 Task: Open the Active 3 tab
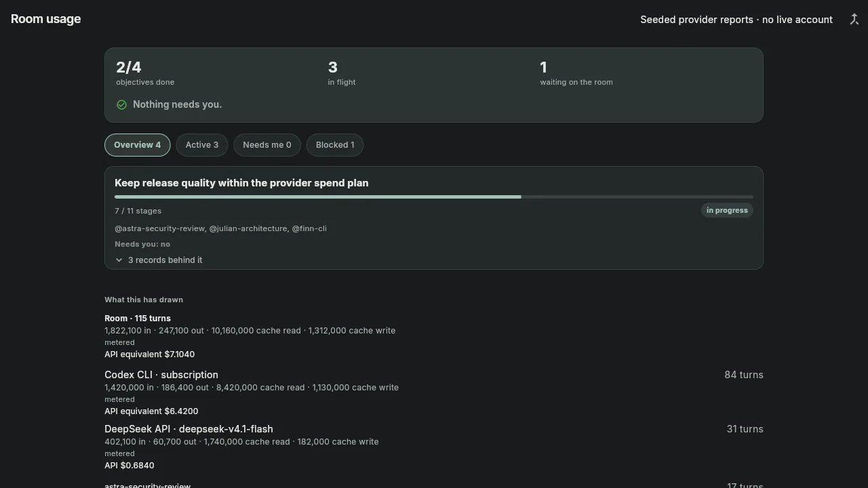pos(202,145)
